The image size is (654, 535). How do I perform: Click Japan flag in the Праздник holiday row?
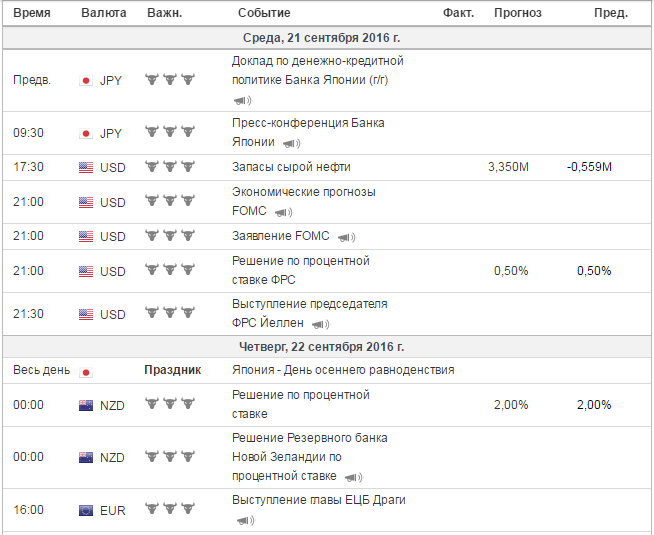[x=86, y=372]
